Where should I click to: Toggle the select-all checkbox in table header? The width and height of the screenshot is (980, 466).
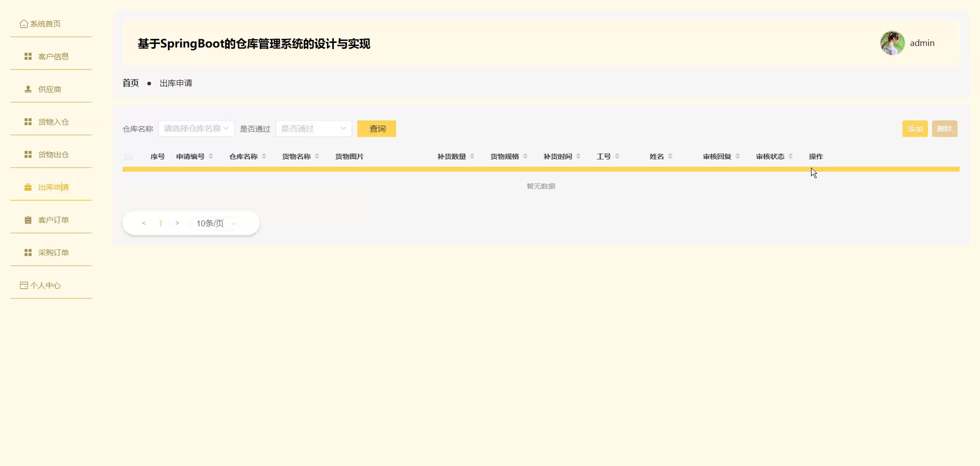pyautogui.click(x=129, y=157)
